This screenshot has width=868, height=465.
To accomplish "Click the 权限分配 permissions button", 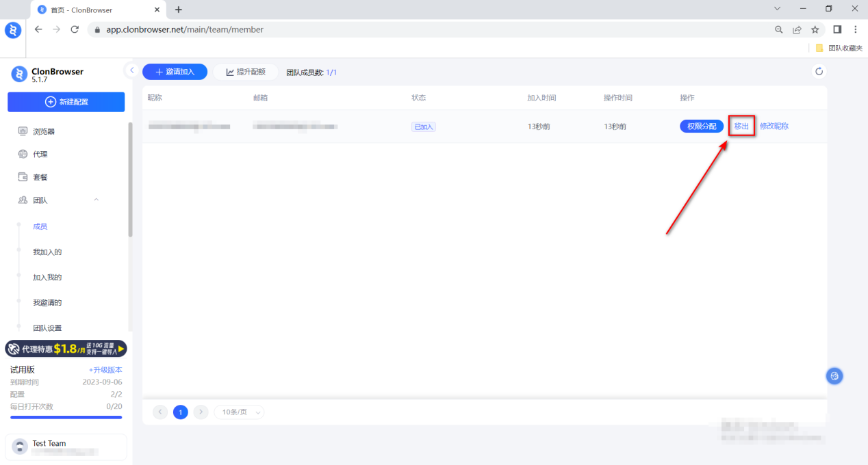I will pos(701,127).
